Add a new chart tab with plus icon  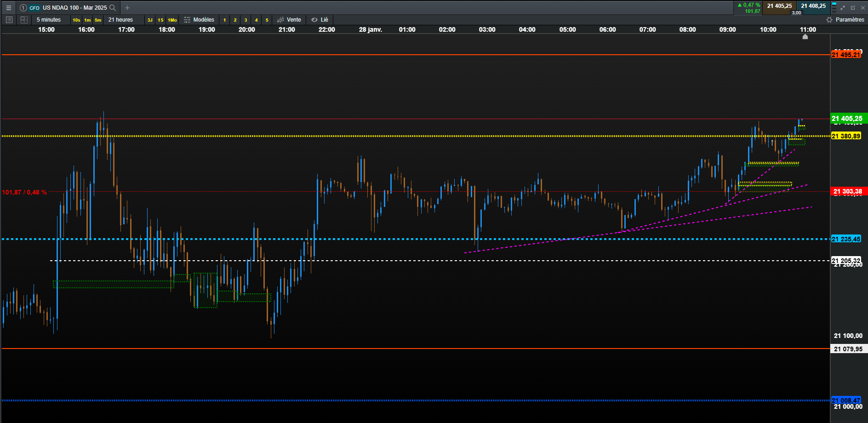pyautogui.click(x=127, y=8)
